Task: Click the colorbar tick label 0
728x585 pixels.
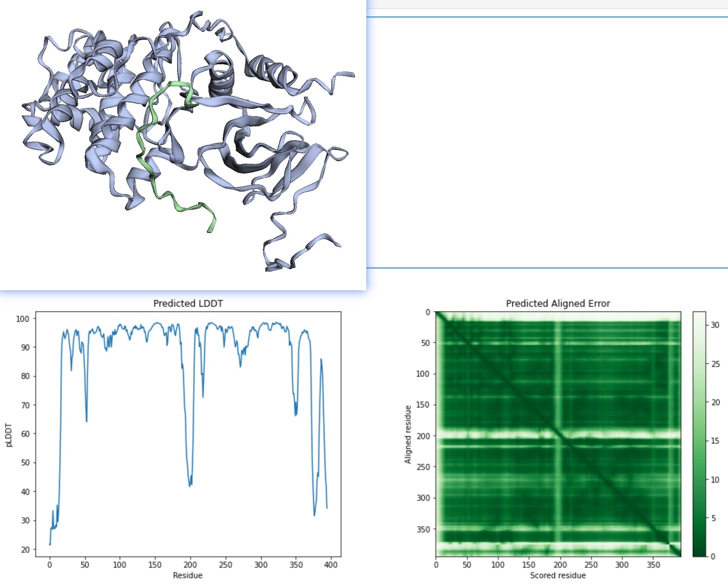Action: pos(713,556)
